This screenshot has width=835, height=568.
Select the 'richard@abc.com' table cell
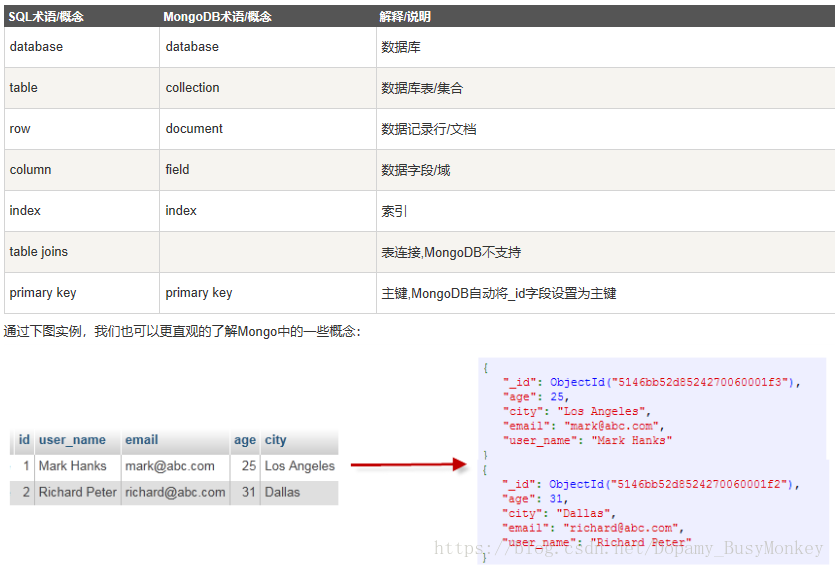[175, 492]
